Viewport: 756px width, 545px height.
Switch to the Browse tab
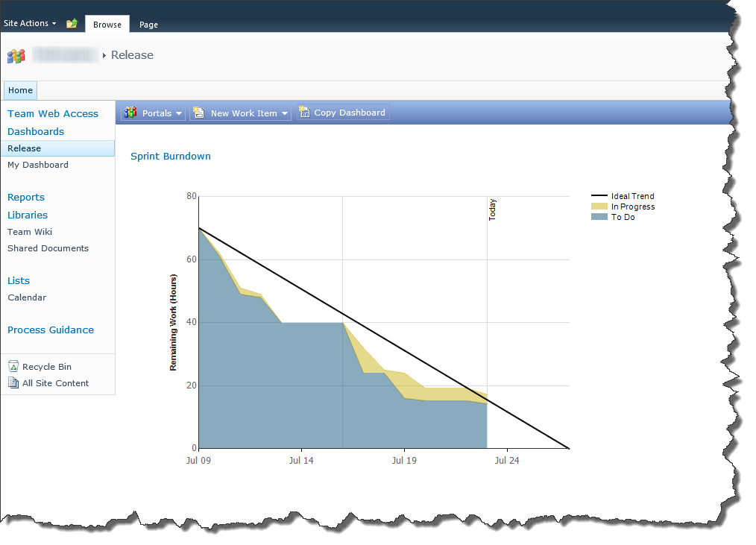[107, 25]
